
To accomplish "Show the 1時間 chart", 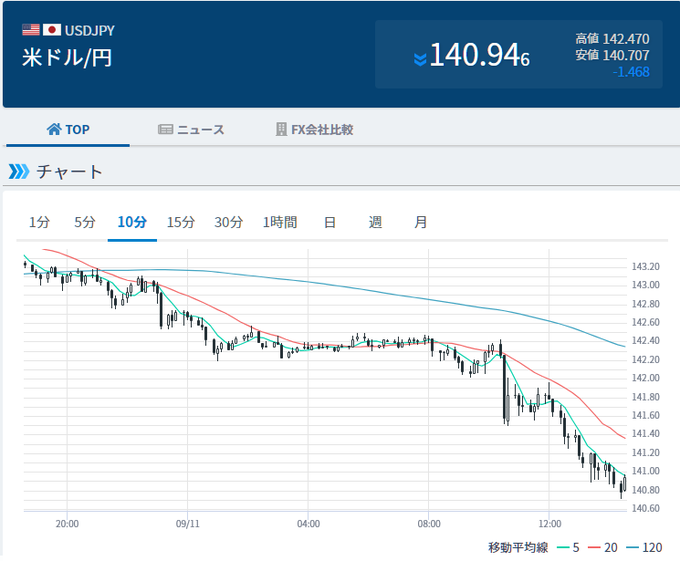I will click(280, 222).
